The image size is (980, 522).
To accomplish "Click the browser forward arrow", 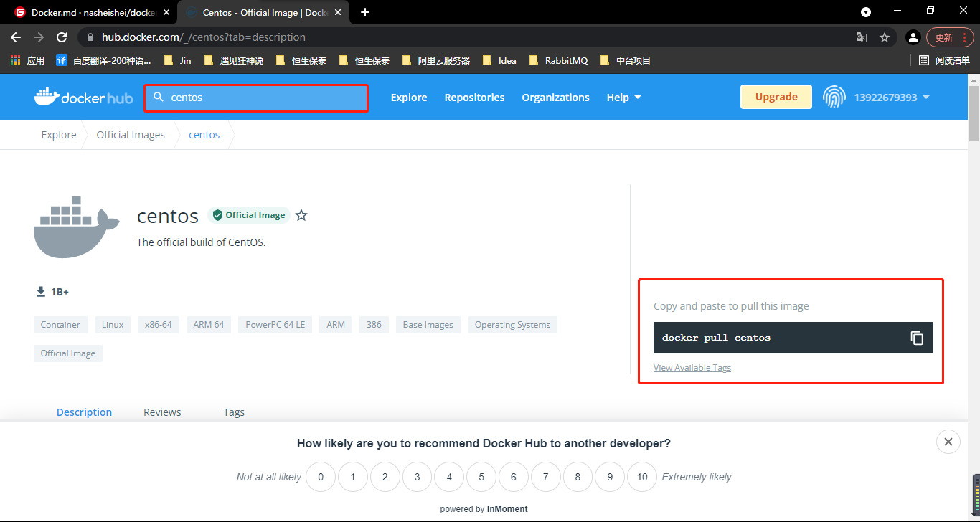I will pos(39,37).
